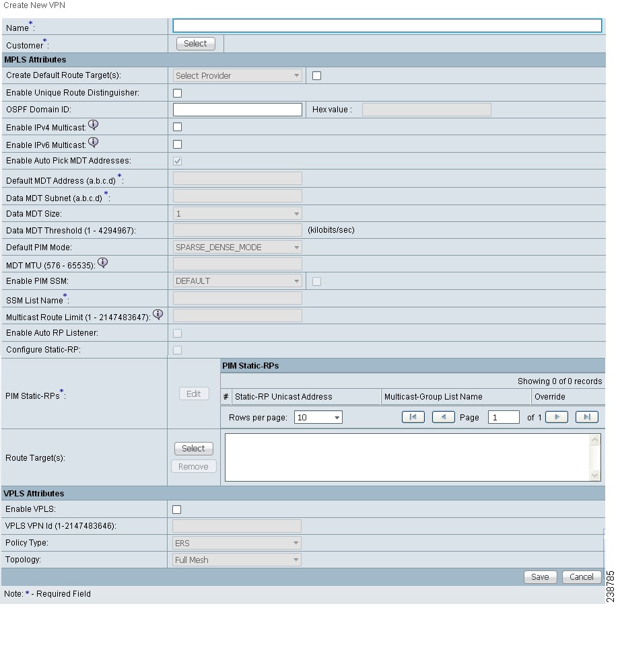Go to last page of PIM Static-RPs

coord(586,417)
